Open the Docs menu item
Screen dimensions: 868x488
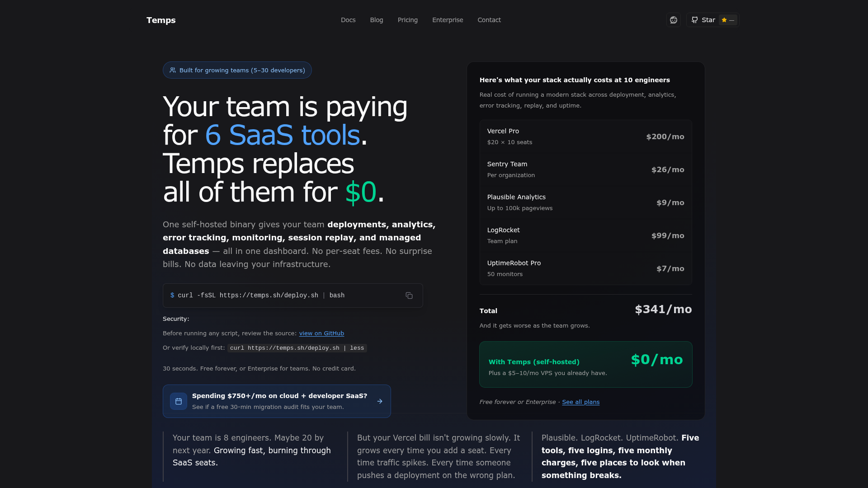coord(348,20)
